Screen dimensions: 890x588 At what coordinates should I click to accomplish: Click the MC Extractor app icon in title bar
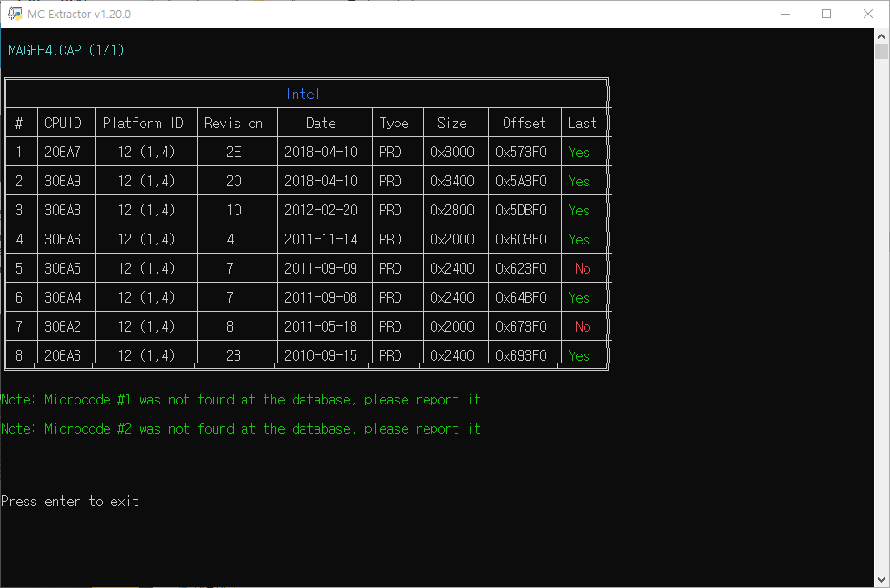(x=15, y=14)
